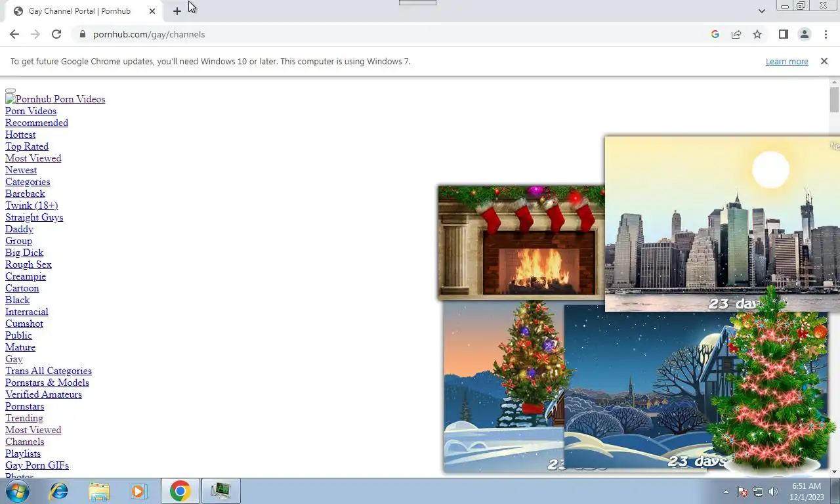
Task: Open the Top Rated link
Action: tap(27, 146)
